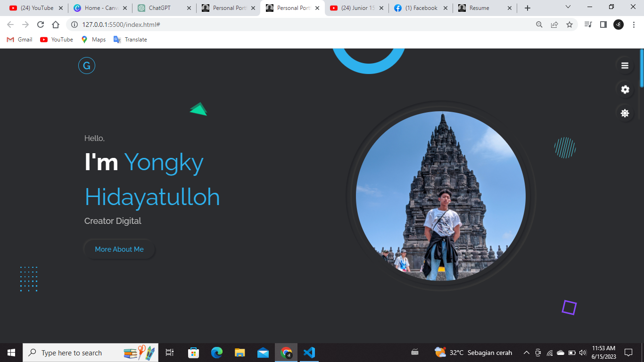Open Gmail from the bookmarks bar
The width and height of the screenshot is (644, 362).
tap(19, 40)
